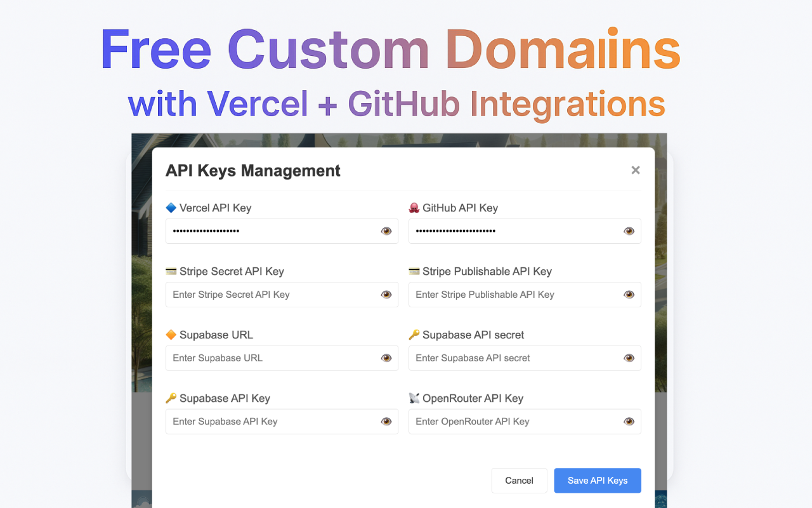Click into the GitHub API Key field
The height and width of the screenshot is (508, 812).
coord(514,231)
